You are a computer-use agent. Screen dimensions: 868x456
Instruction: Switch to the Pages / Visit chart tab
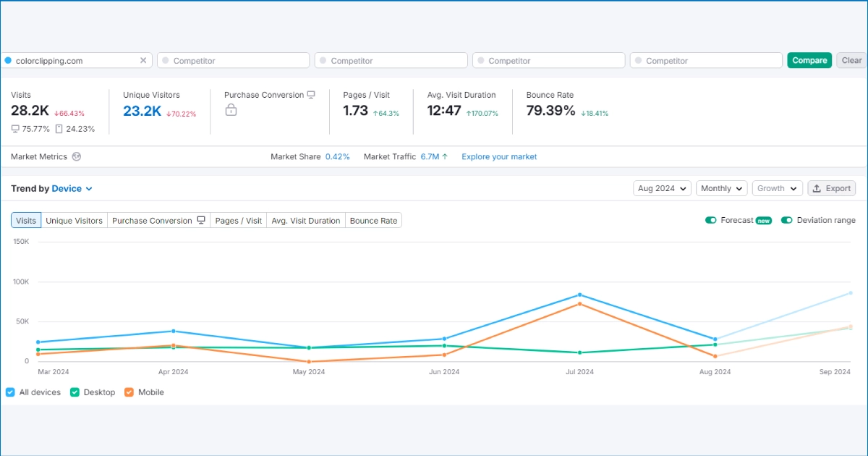[x=238, y=221]
